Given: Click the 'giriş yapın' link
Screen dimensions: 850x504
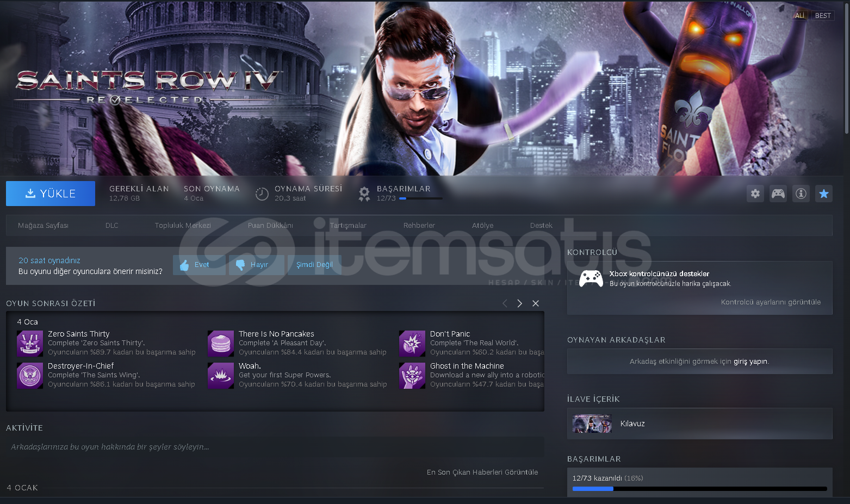Looking at the screenshot, I should [x=750, y=362].
